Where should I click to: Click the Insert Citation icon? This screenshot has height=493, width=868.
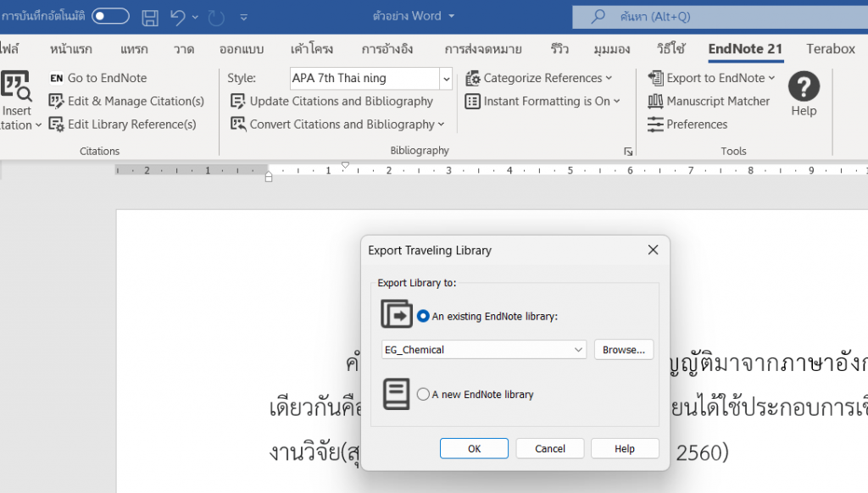tap(16, 86)
